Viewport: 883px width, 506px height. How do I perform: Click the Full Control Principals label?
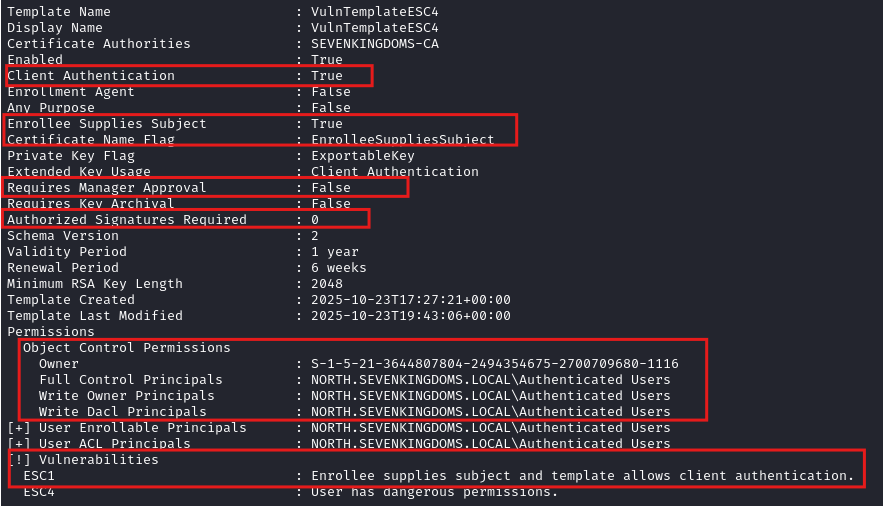click(x=131, y=379)
